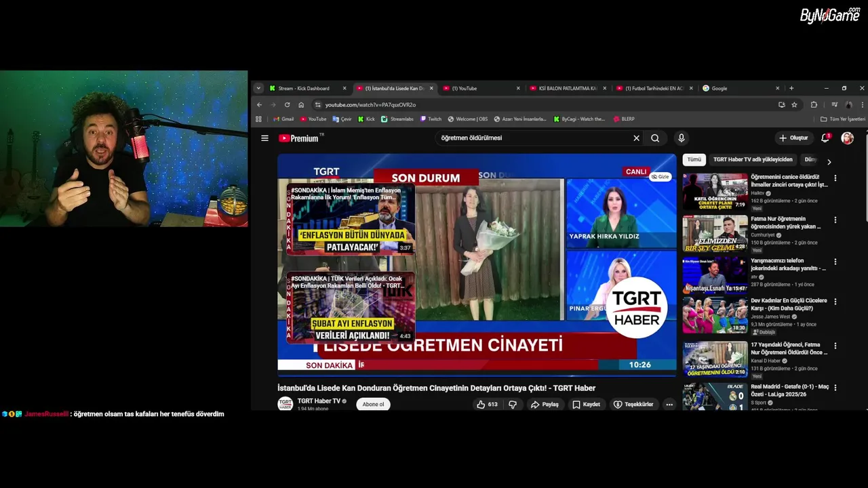Share the video with Paylaş
Image resolution: width=868 pixels, height=488 pixels.
[545, 405]
